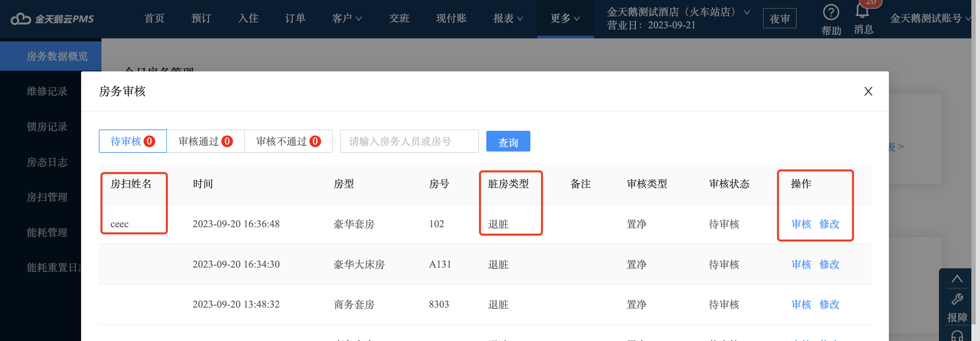Image resolution: width=980 pixels, height=341 pixels.
Task: Click 修改 for room A131
Action: point(829,264)
